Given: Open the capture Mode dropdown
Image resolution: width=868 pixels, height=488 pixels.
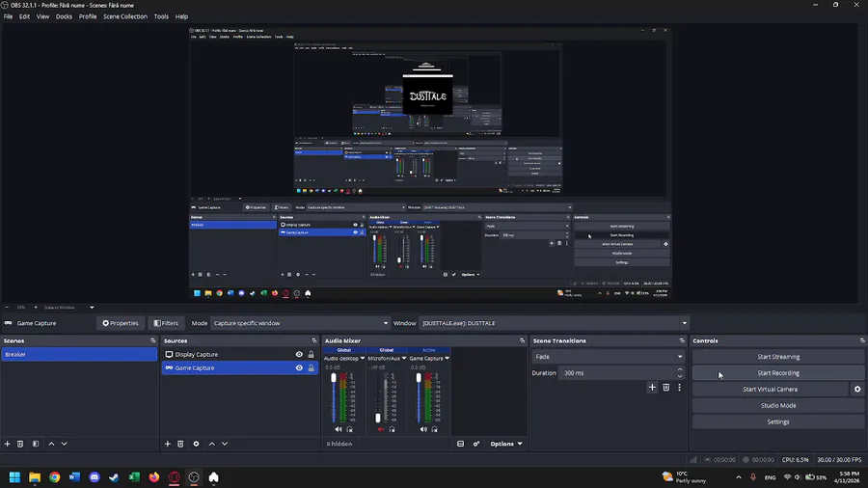Looking at the screenshot, I should point(301,323).
